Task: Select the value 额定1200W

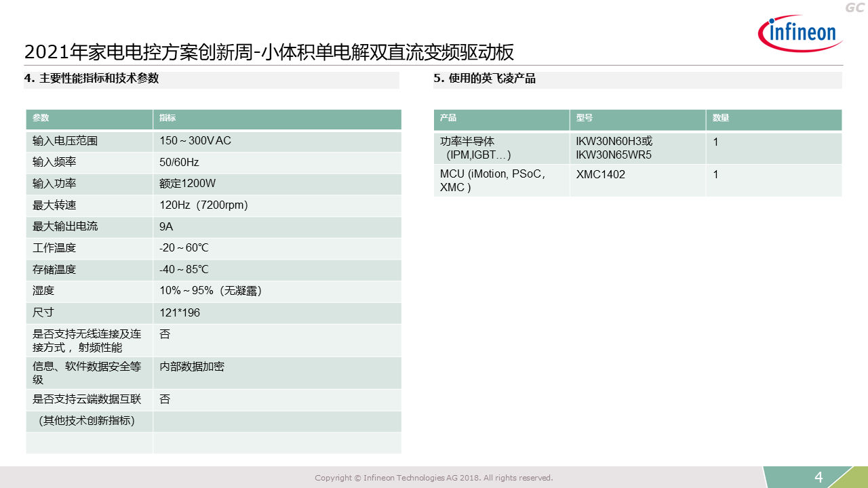Action: [x=187, y=184]
